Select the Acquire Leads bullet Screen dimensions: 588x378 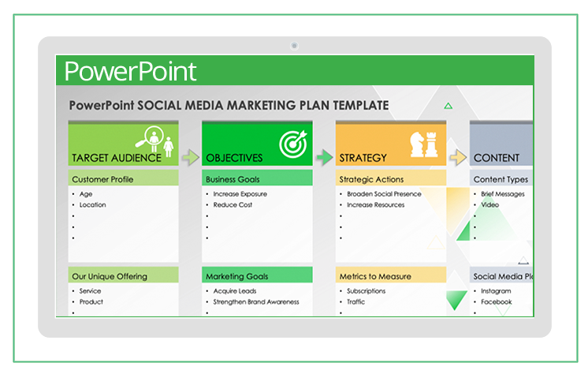(x=235, y=291)
